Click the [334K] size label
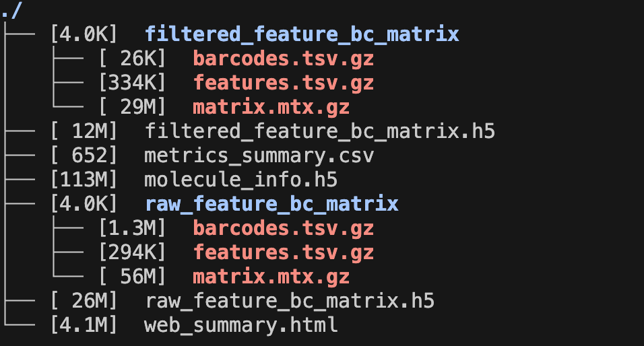The height and width of the screenshot is (346, 644). [132, 83]
